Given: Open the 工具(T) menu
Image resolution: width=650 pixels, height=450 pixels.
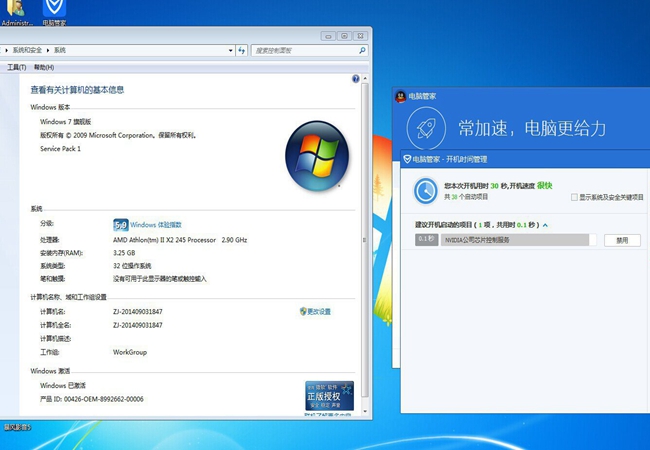Looking at the screenshot, I should pos(17,67).
